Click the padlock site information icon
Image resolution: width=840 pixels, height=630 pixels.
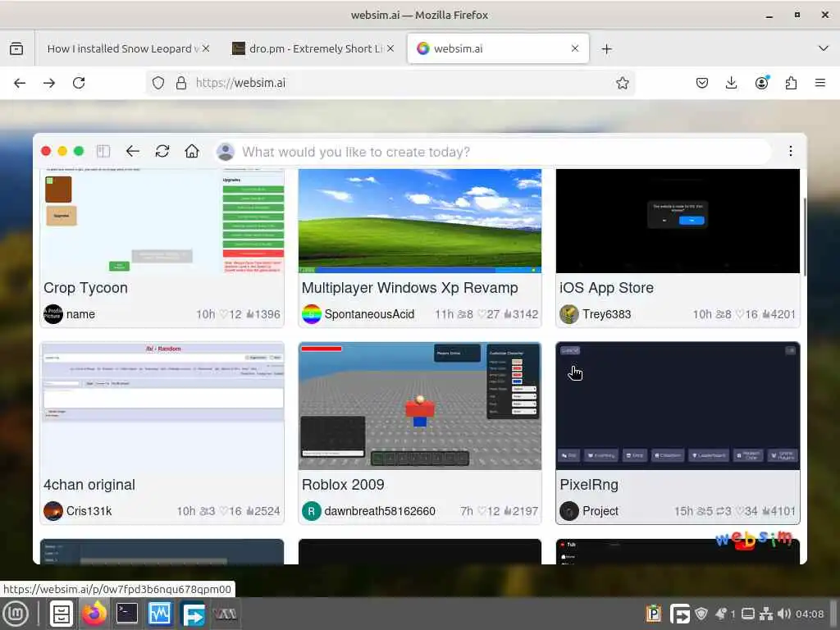(181, 83)
